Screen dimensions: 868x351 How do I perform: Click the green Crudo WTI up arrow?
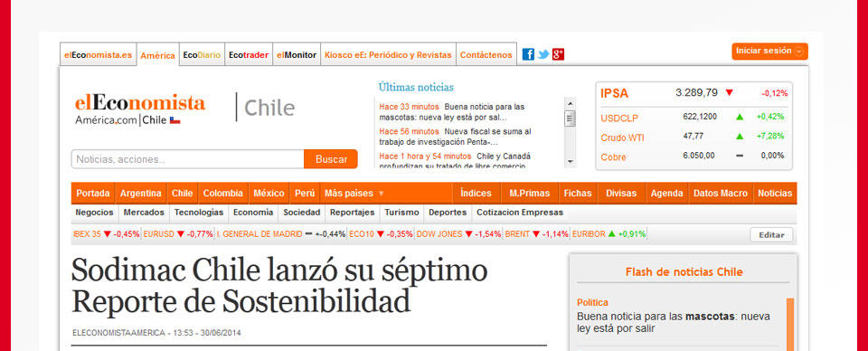(x=740, y=137)
